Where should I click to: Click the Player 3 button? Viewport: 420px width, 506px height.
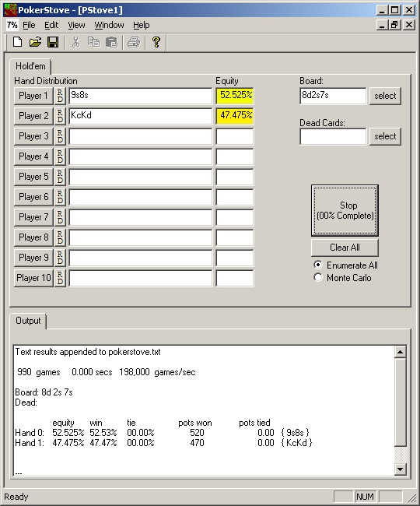33,136
